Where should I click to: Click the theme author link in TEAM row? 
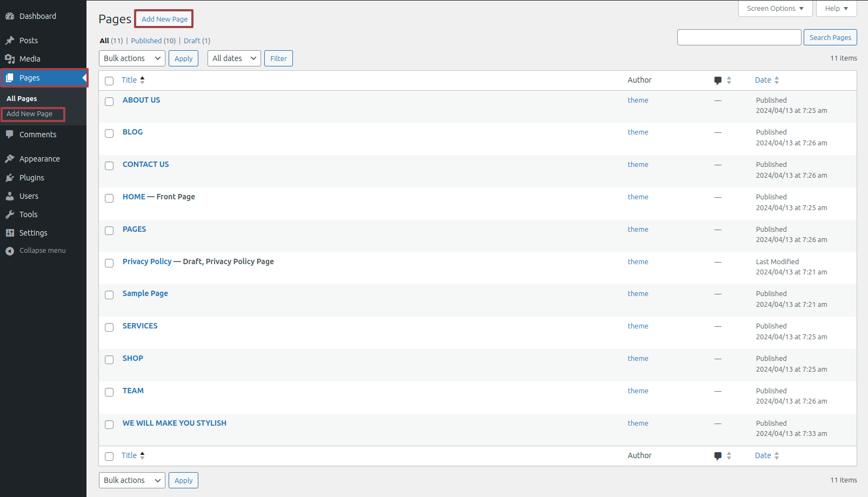pyautogui.click(x=638, y=391)
